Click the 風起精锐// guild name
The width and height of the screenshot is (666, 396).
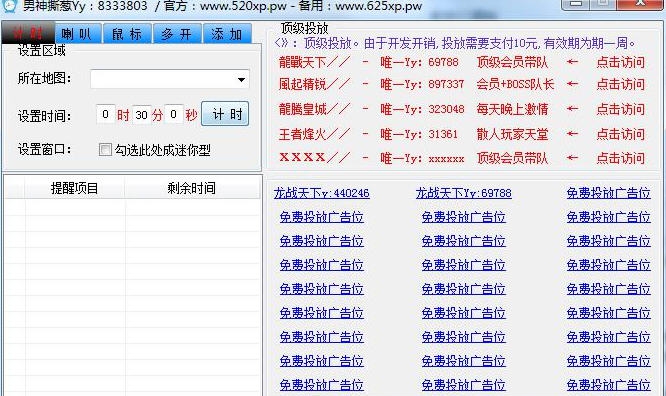(x=314, y=84)
